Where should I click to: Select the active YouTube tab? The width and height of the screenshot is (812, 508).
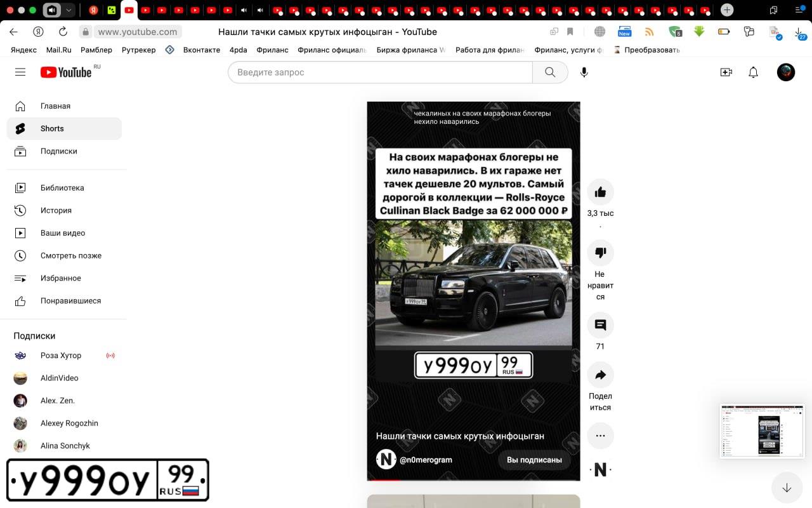click(129, 10)
